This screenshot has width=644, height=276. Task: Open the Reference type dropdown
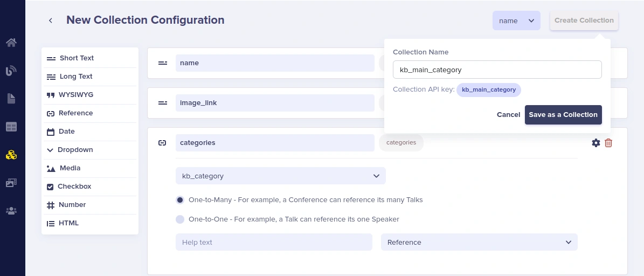point(479,242)
